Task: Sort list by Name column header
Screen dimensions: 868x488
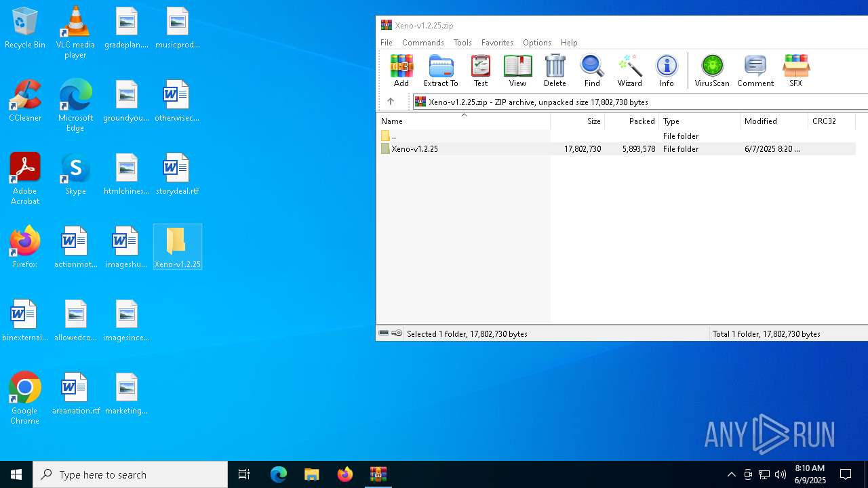Action: point(463,121)
